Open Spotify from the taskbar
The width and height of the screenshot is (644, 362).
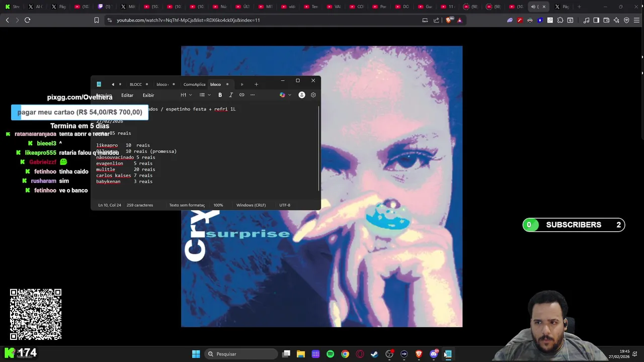coord(330,354)
